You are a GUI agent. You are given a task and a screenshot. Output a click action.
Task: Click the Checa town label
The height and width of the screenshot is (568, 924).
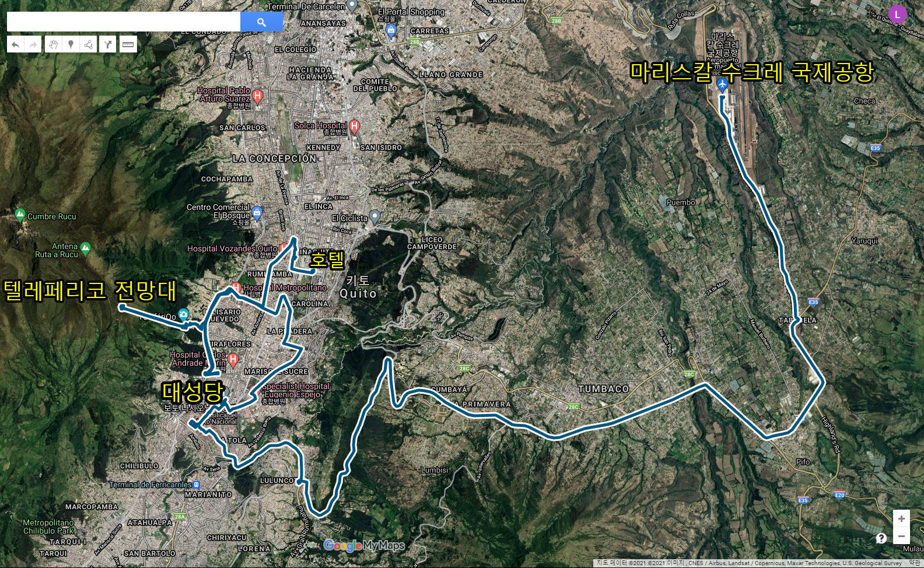pos(864,101)
